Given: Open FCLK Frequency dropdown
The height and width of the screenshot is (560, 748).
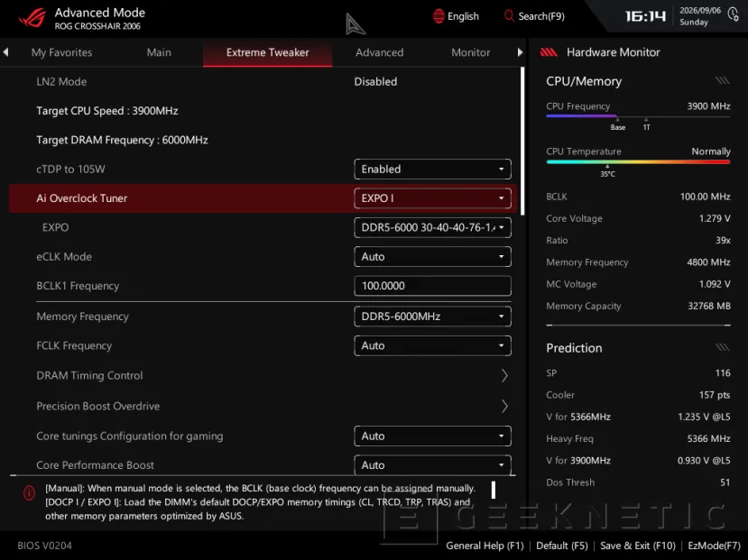Looking at the screenshot, I should [433, 345].
